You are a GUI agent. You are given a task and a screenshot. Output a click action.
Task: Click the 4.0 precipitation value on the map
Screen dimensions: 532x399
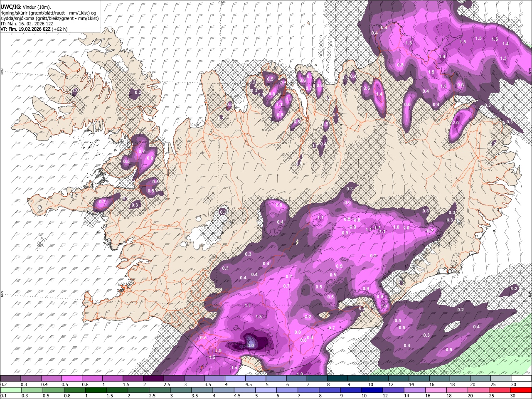point(251,345)
